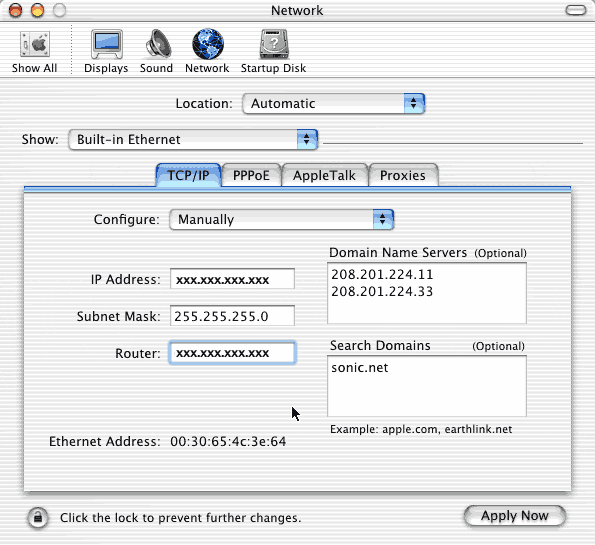
Task: Click the Search Domains text box
Action: (427, 386)
